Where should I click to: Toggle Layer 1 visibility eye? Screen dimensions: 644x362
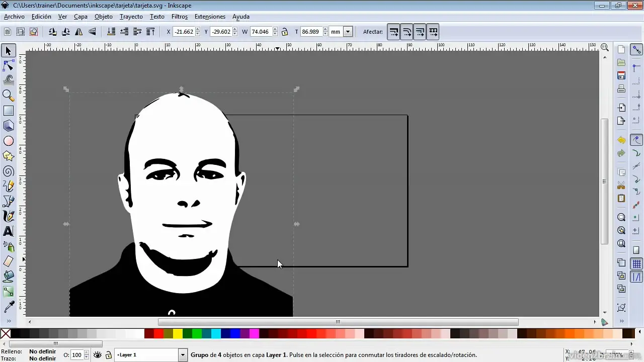98,355
